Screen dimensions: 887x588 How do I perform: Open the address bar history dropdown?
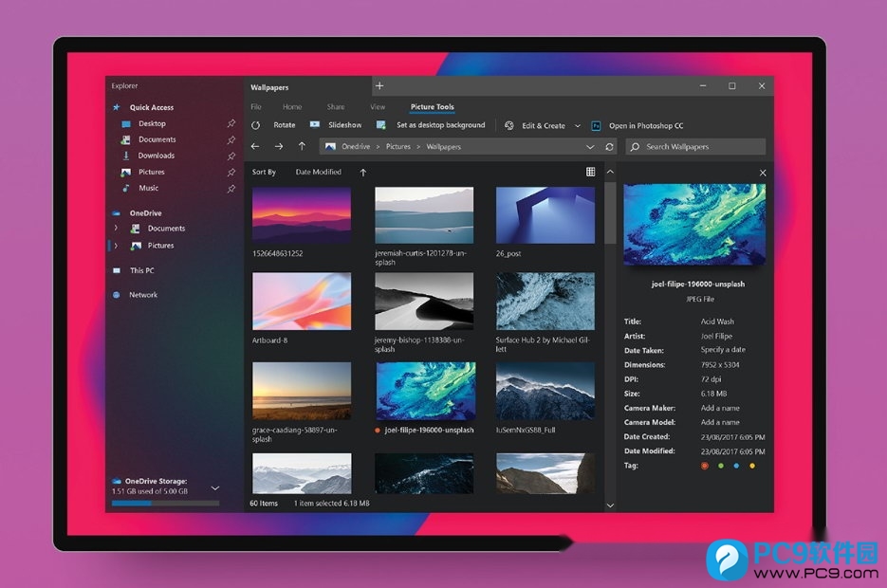(x=590, y=147)
